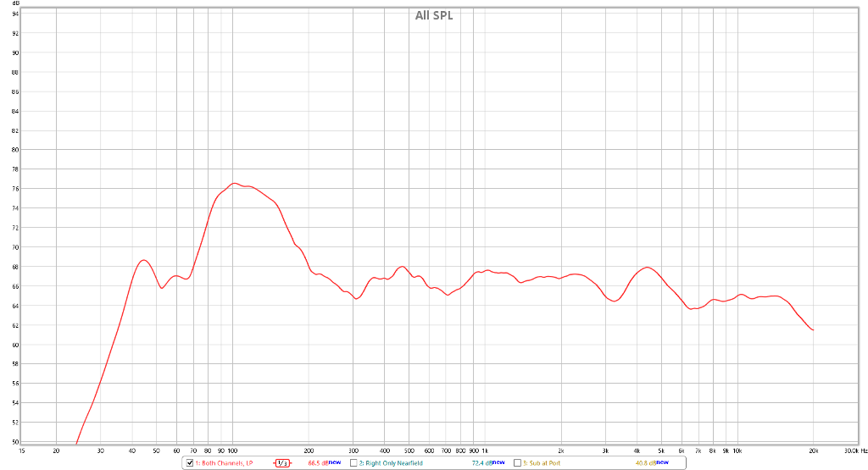Select the '1: Both Channels, LP' legend label

pyautogui.click(x=226, y=463)
